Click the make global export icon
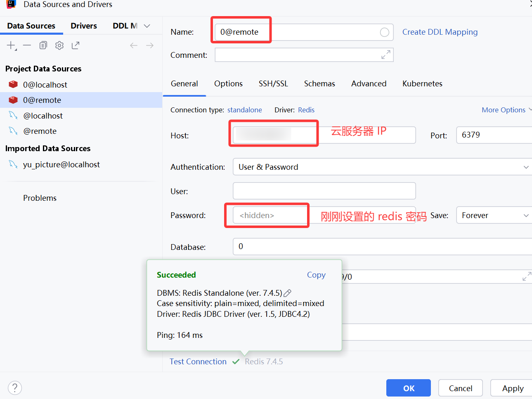Viewport: 532px width, 399px height. coord(76,45)
